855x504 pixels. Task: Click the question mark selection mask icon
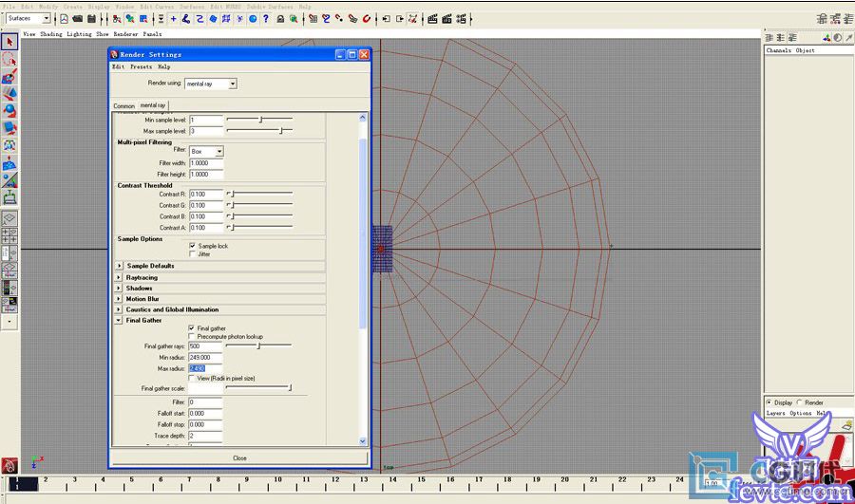point(266,19)
